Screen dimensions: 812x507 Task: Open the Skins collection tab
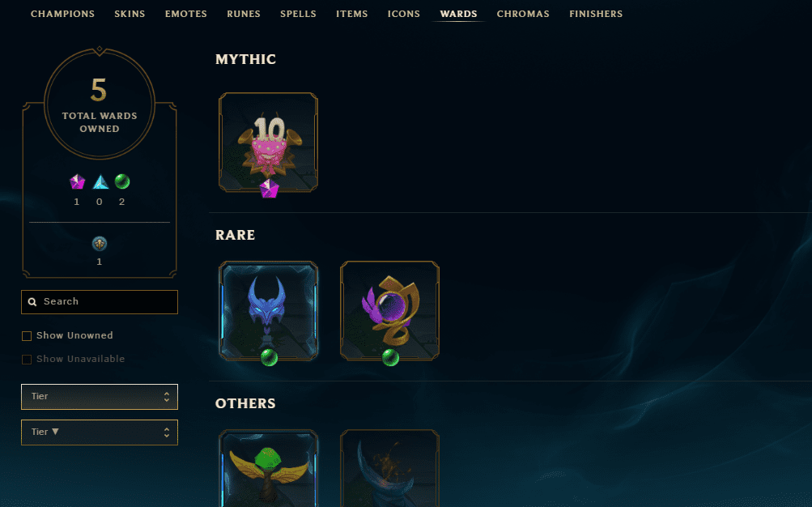pos(130,14)
